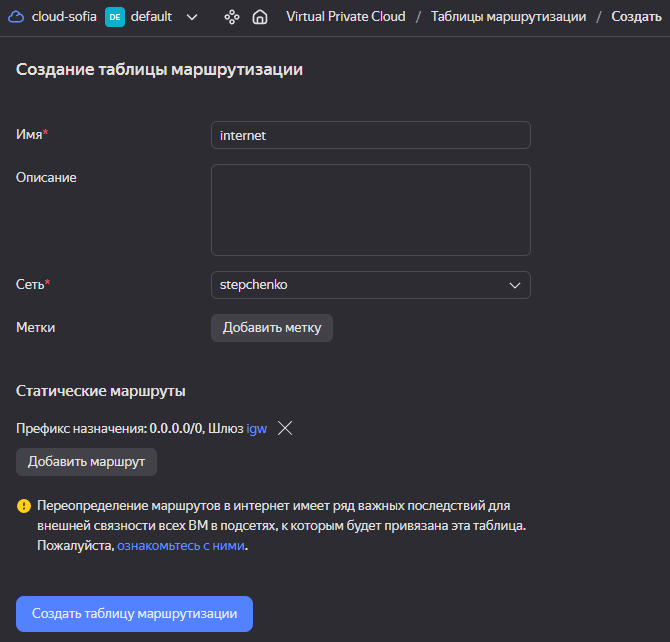Click into the Описание text area
The height and width of the screenshot is (642, 670).
pos(371,210)
